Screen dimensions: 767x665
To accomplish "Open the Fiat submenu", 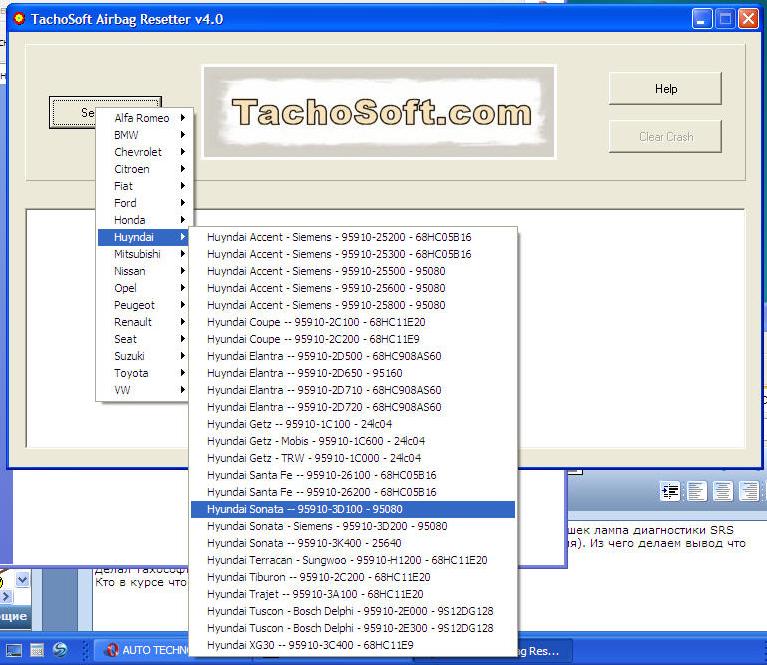I will (x=142, y=186).
